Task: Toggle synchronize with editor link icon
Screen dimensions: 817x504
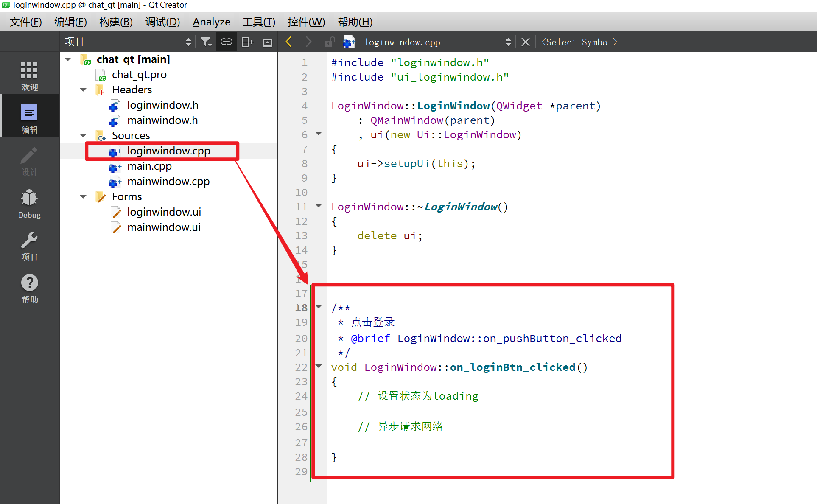Action: (226, 42)
